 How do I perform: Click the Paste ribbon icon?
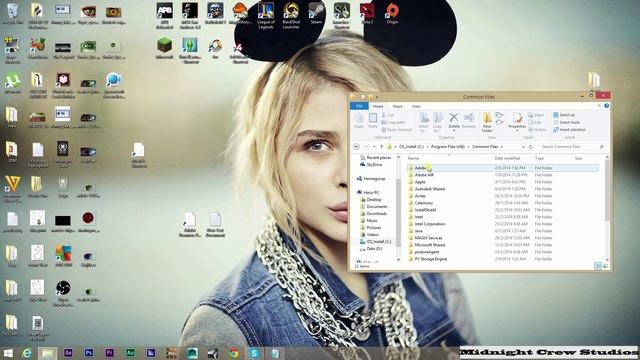pyautogui.click(x=373, y=121)
